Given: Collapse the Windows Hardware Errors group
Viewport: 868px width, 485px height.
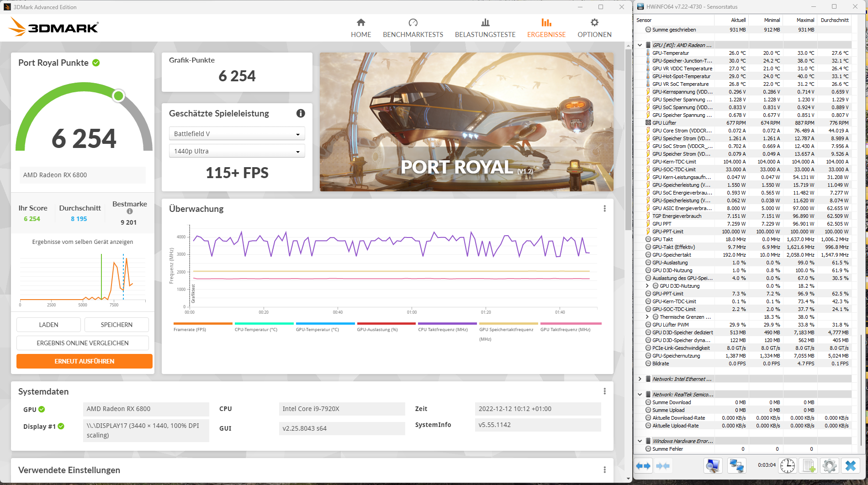Looking at the screenshot, I should [640, 441].
